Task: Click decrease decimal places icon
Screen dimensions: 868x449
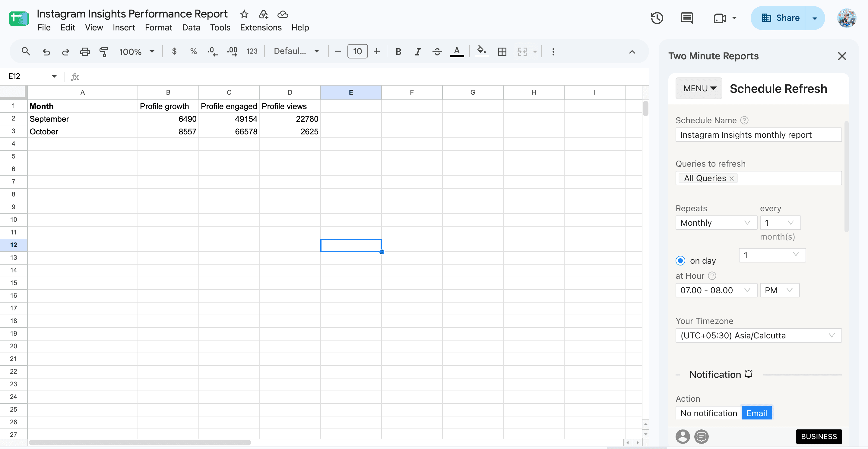Action: [212, 52]
